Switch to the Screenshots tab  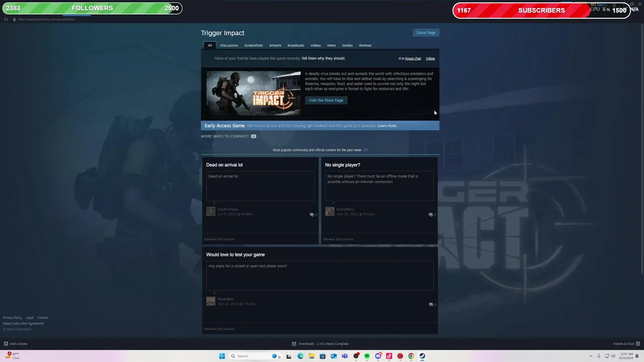click(254, 45)
